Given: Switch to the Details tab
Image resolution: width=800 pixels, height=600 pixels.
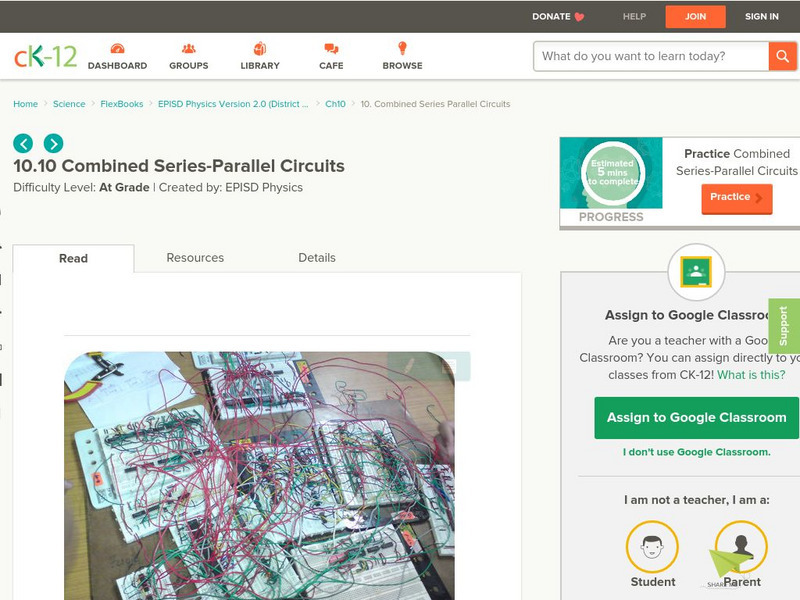Looking at the screenshot, I should pos(317,258).
